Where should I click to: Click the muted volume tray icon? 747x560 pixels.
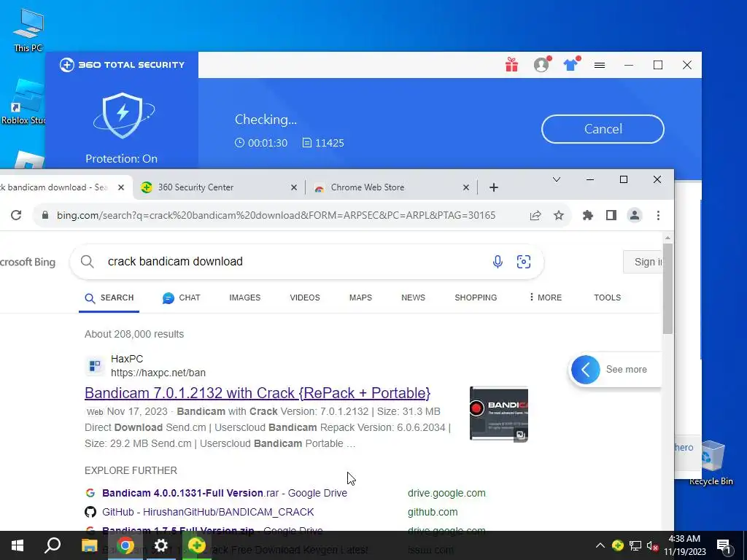pyautogui.click(x=652, y=545)
